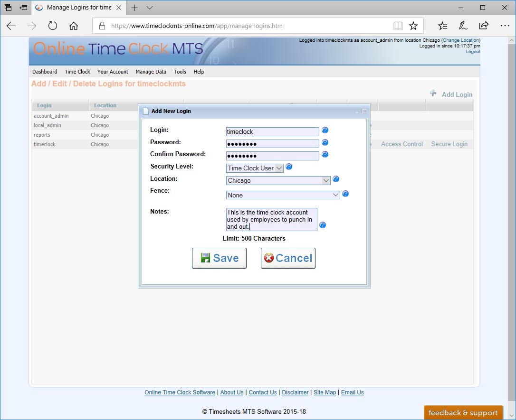This screenshot has width=516, height=420.
Task: Open the feedback & support panel
Action: 463,412
